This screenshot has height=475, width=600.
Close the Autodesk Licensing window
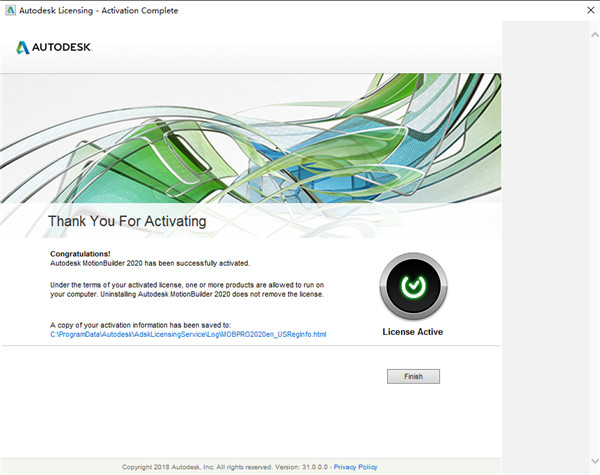(591, 10)
